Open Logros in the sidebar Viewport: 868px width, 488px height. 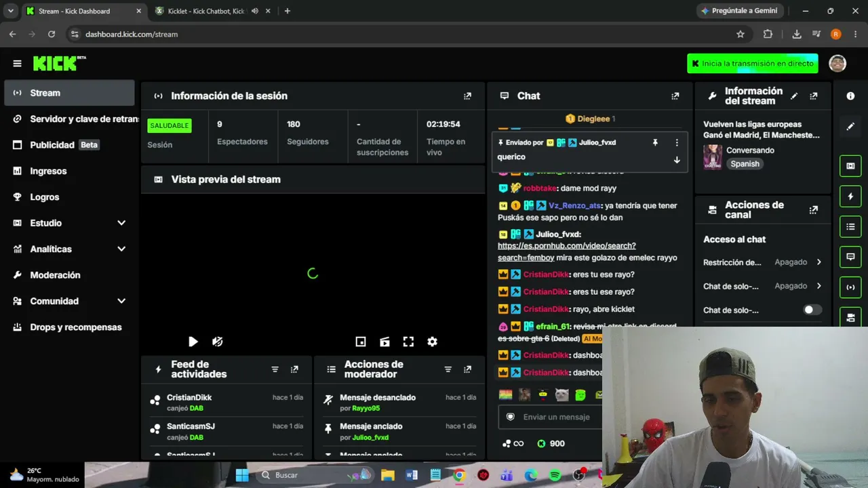(x=69, y=197)
